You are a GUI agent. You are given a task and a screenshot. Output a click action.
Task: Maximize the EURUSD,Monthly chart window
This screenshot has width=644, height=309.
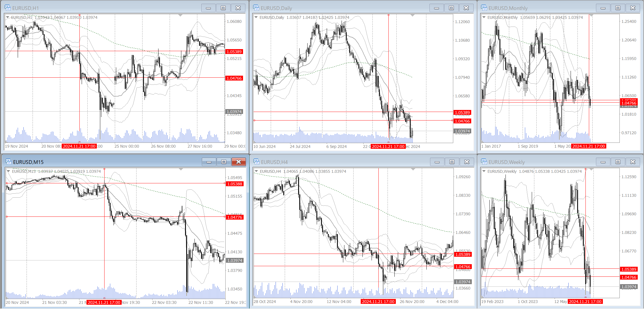coord(618,8)
